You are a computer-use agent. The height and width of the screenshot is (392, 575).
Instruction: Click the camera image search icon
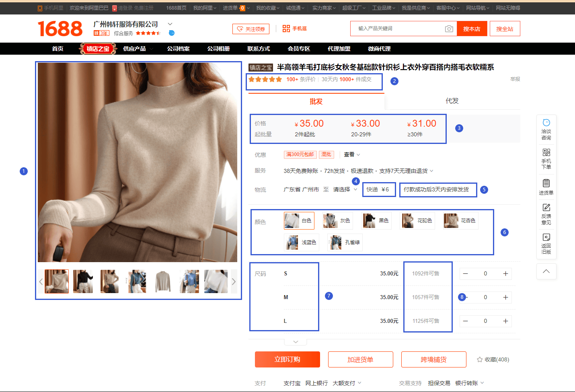[x=449, y=29]
